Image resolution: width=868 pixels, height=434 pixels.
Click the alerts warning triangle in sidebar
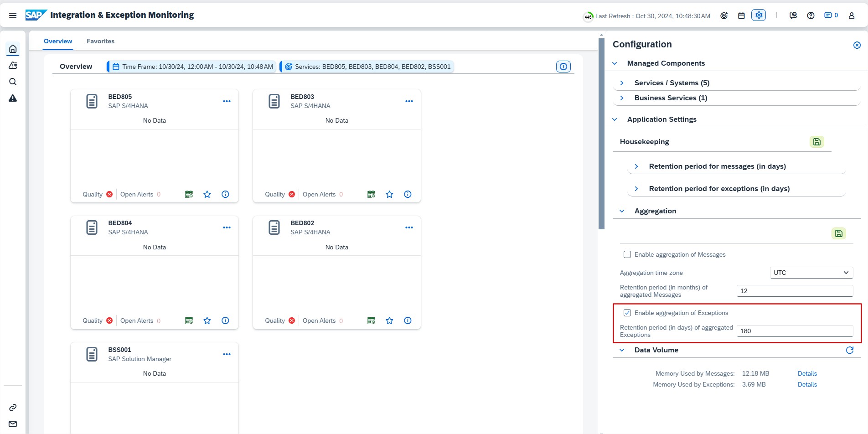click(13, 98)
